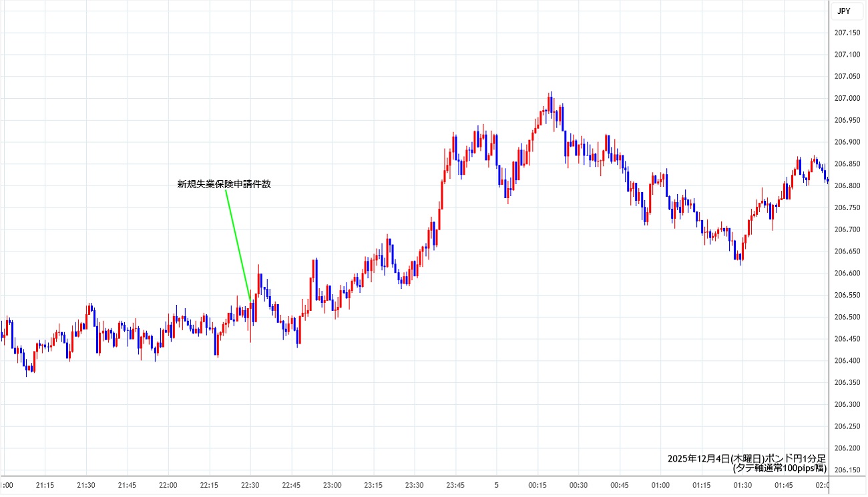Click the highest candlestick near 207.000

tap(550, 103)
